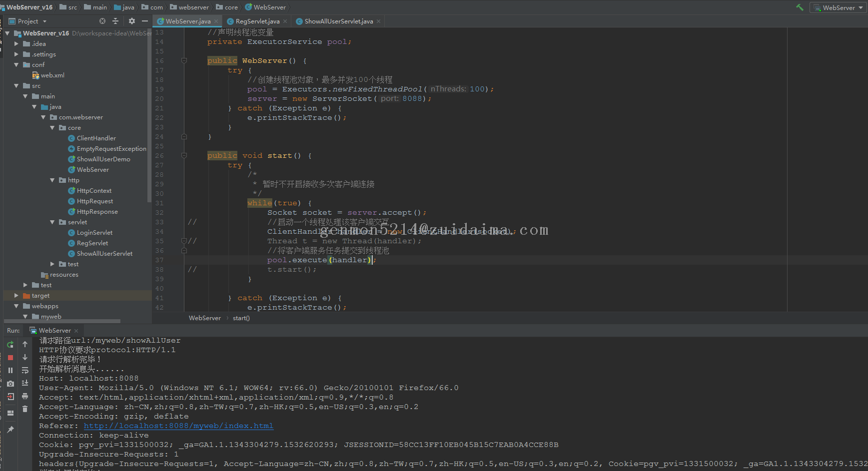Image resolution: width=868 pixels, height=471 pixels.
Task: Select LoginServlet in project tree
Action: (90, 233)
